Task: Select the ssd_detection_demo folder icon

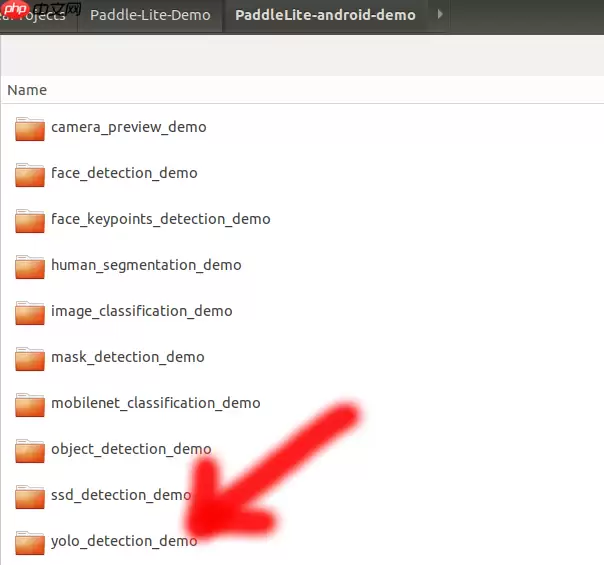Action: click(x=30, y=496)
